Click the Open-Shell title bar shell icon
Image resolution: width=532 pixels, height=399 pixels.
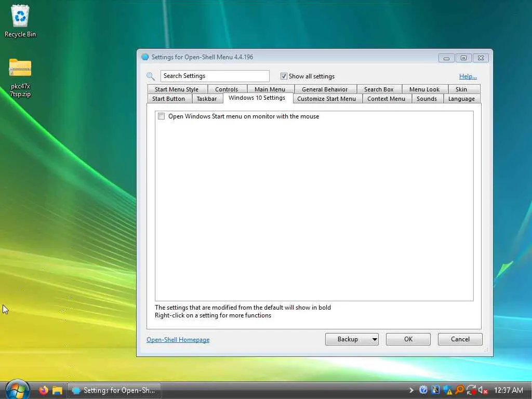[145, 57]
